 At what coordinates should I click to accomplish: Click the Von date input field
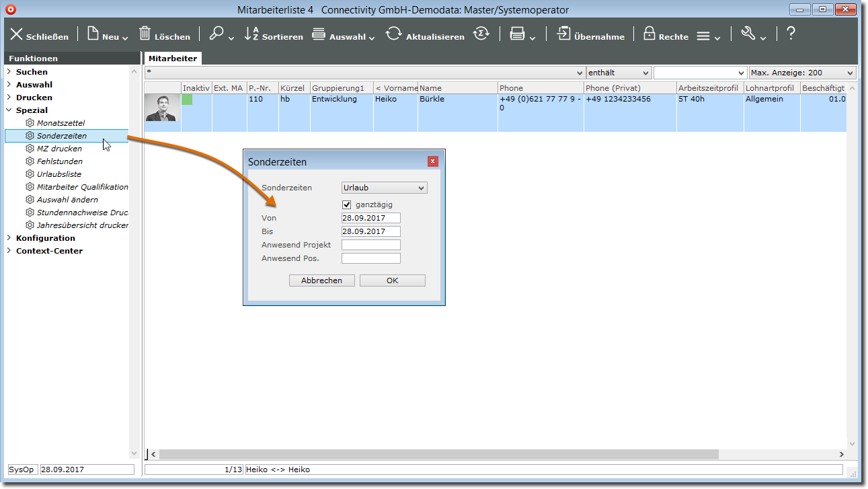tap(370, 218)
